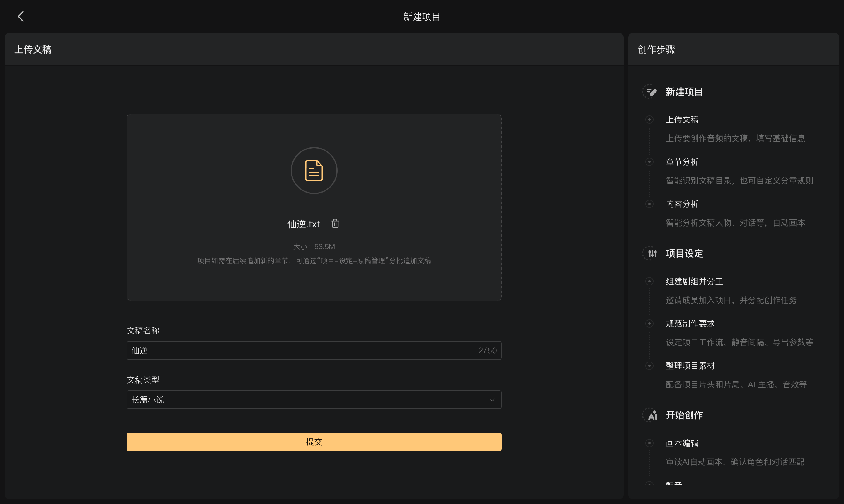Open the 整理项目素材 step
This screenshot has width=844, height=504.
click(690, 366)
